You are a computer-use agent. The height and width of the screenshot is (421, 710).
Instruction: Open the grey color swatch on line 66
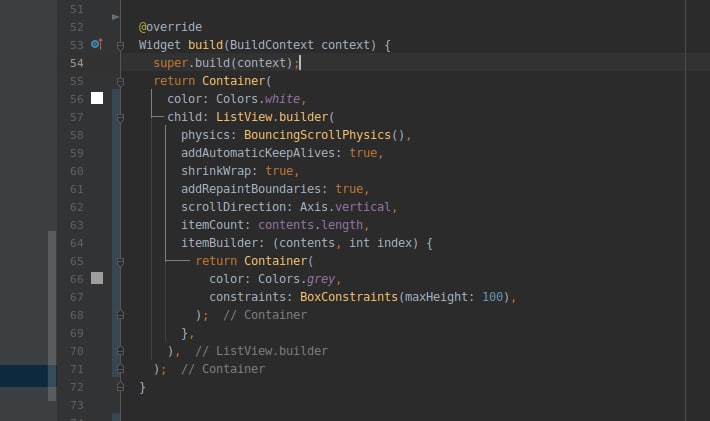pyautogui.click(x=97, y=278)
